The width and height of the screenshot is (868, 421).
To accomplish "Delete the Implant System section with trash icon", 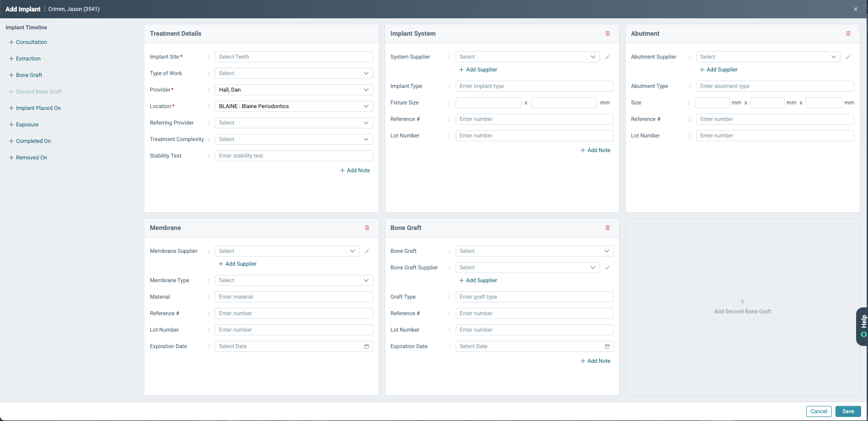I will [x=608, y=33].
